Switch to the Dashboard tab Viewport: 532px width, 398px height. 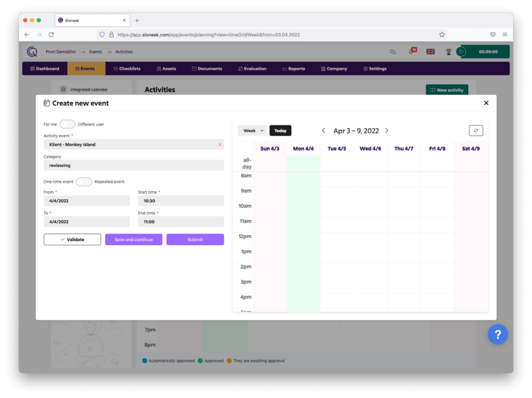pos(45,68)
